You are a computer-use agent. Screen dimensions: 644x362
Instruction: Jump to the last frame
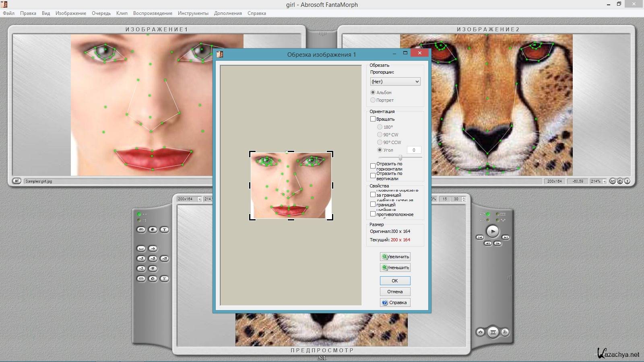click(x=506, y=237)
